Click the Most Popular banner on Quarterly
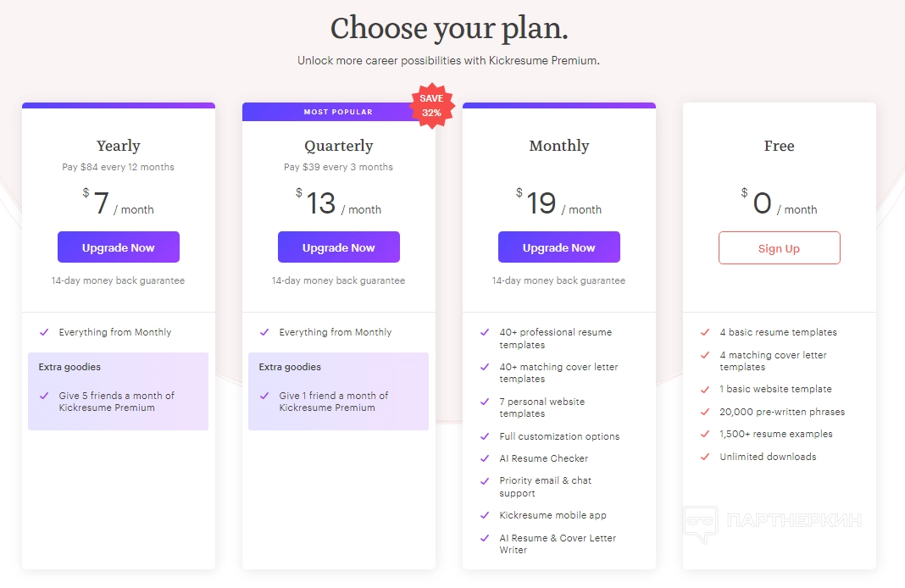Viewport: 905px width, 588px height. point(338,112)
